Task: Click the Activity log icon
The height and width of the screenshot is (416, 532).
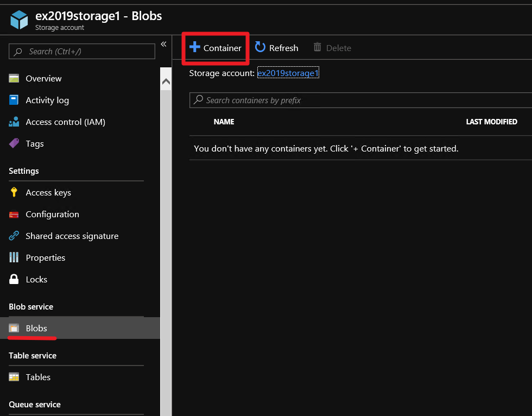Action: pyautogui.click(x=14, y=100)
